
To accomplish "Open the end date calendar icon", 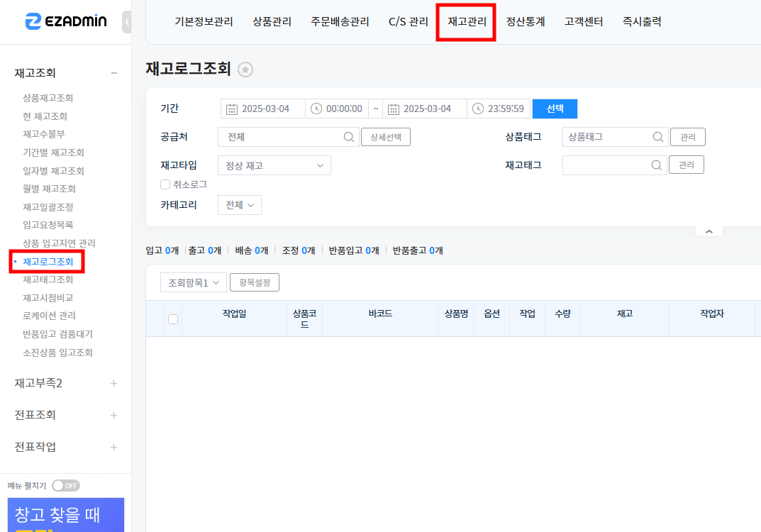I will (393, 109).
